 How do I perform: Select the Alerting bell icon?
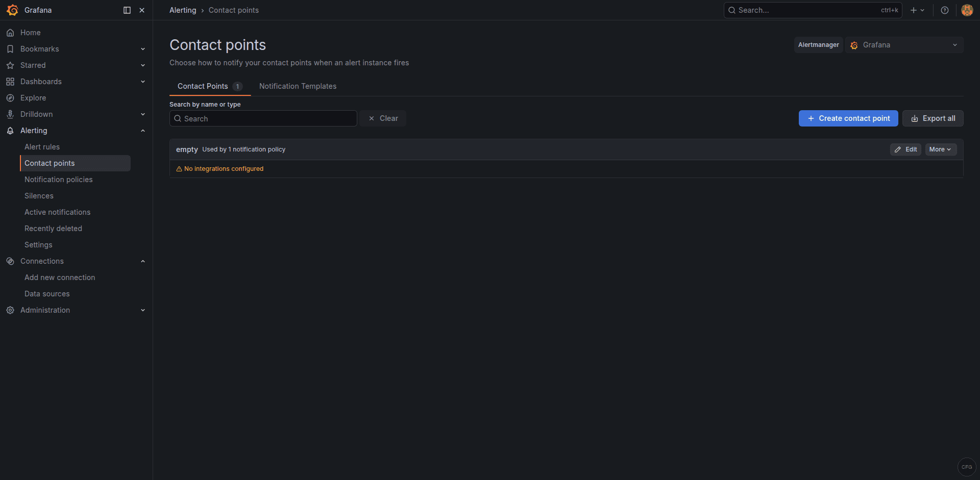(x=10, y=130)
